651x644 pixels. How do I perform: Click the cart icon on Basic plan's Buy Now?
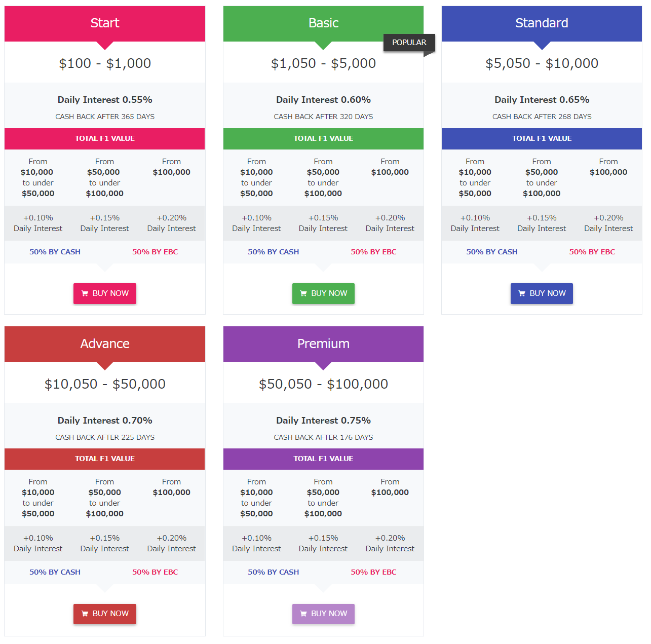click(303, 293)
